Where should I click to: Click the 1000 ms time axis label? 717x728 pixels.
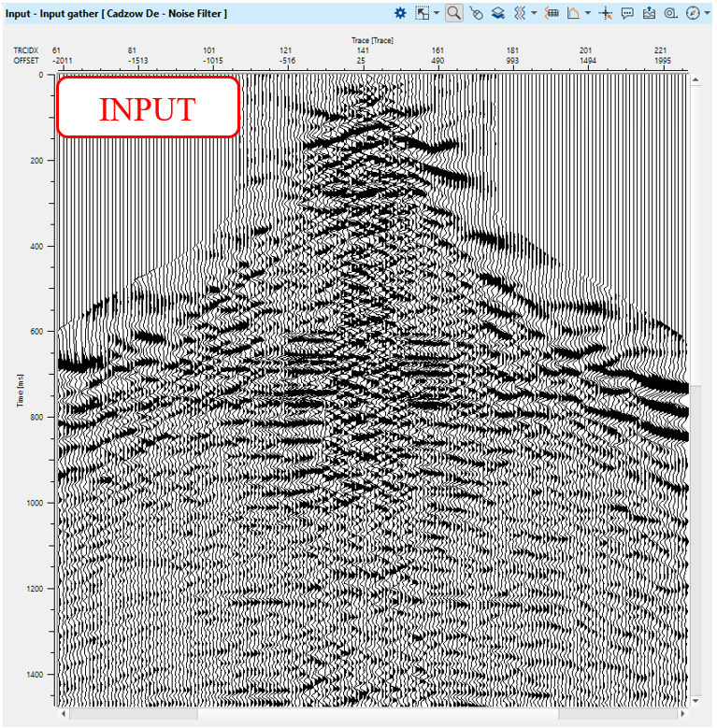pos(36,503)
